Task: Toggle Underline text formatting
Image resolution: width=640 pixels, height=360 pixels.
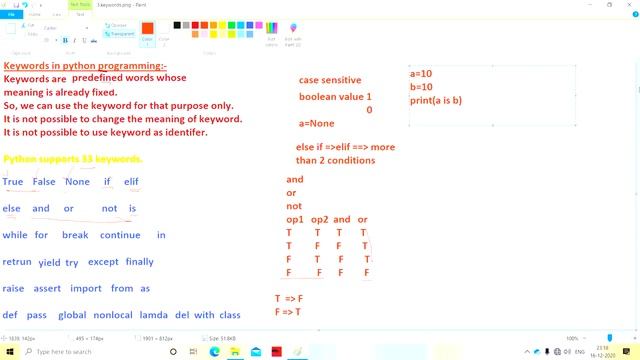Action: (x=84, y=40)
